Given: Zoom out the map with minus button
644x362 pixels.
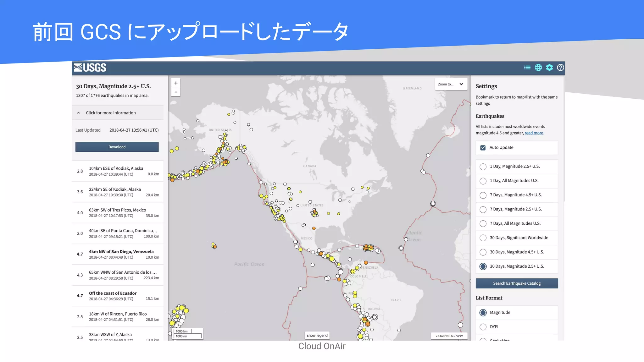Looking at the screenshot, I should [x=176, y=92].
